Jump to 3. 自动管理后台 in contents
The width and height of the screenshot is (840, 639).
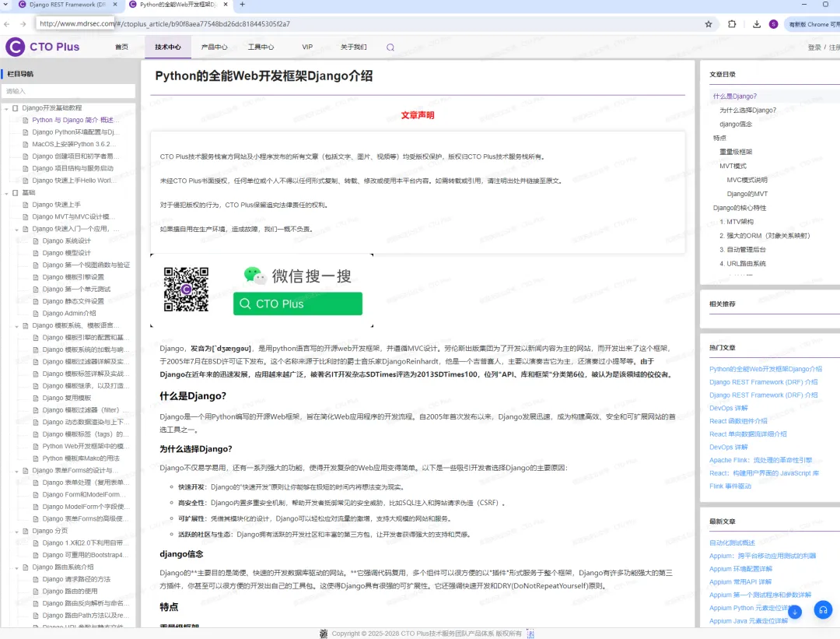(x=743, y=250)
